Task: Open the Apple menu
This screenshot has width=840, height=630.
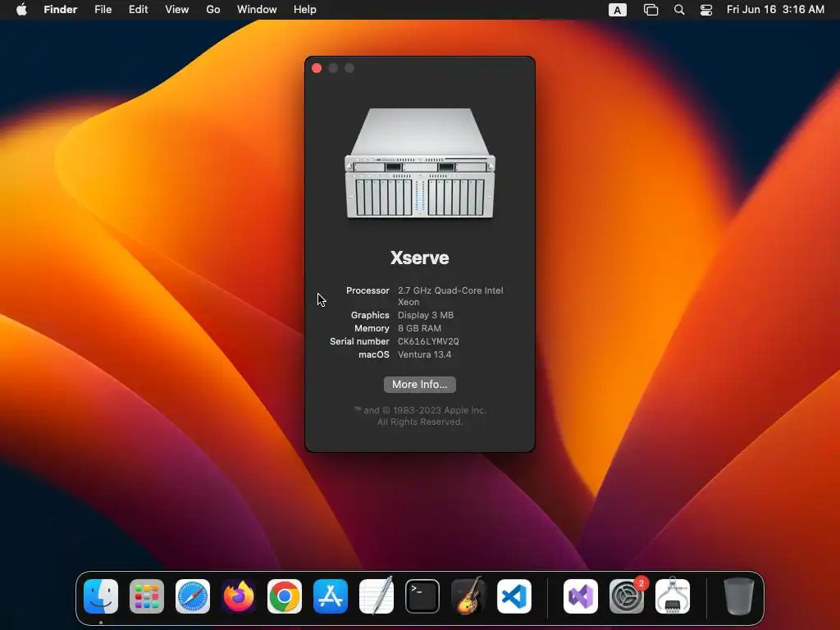Action: [21, 10]
